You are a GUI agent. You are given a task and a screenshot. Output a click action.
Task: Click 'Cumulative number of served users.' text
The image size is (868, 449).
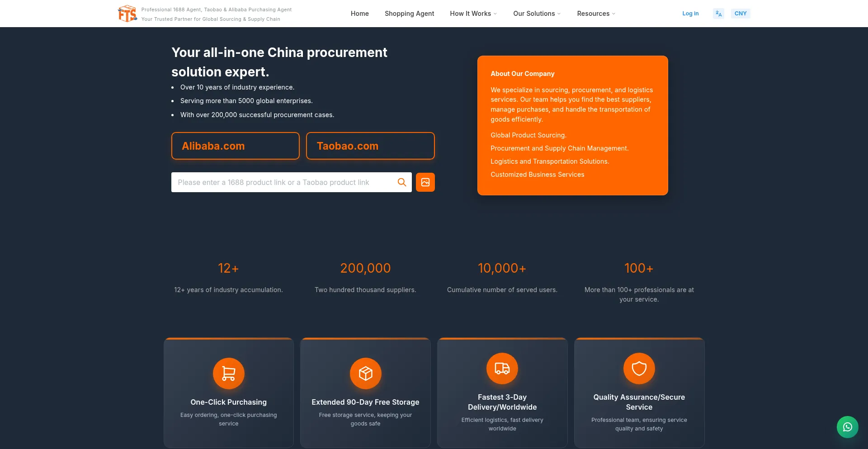coord(502,290)
